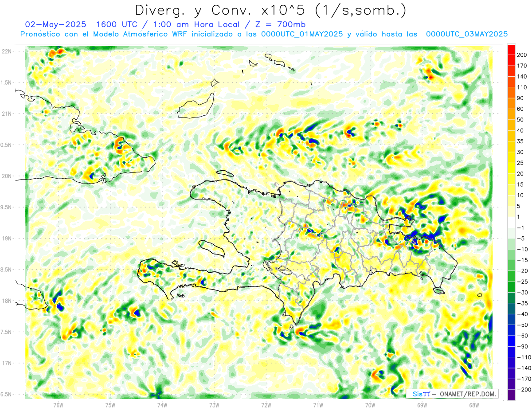532x411 pixels.
Task: Click the '19N' latitude label
Action: (7, 239)
